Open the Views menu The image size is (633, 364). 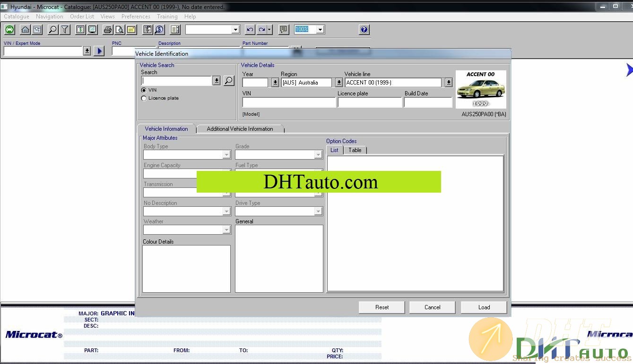[108, 17]
